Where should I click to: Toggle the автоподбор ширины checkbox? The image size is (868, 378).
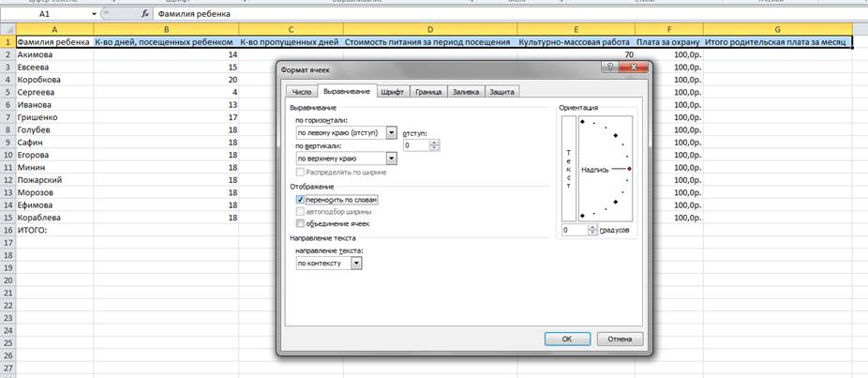[x=301, y=212]
